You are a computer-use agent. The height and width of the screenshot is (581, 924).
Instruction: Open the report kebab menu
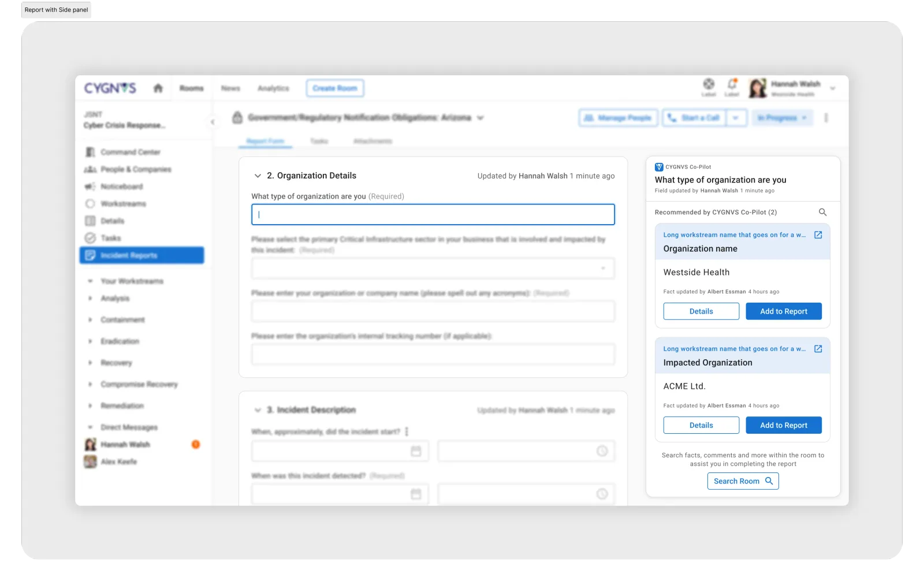coord(826,118)
